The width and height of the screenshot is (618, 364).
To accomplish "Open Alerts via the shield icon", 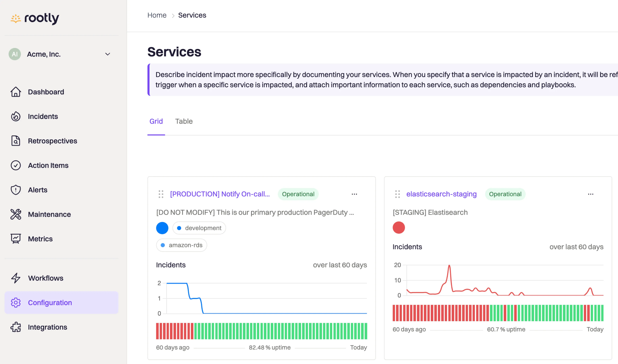I will point(15,190).
